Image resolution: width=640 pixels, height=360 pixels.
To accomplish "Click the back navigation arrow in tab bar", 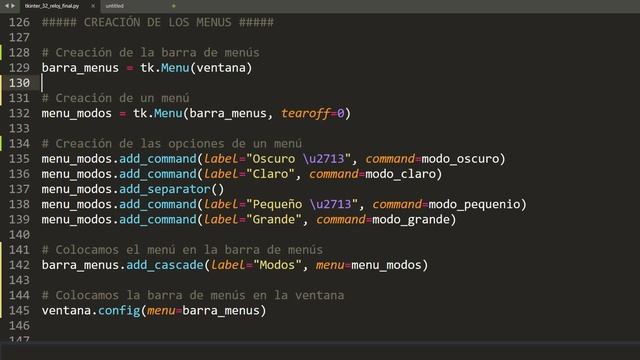I will [x=7, y=6].
